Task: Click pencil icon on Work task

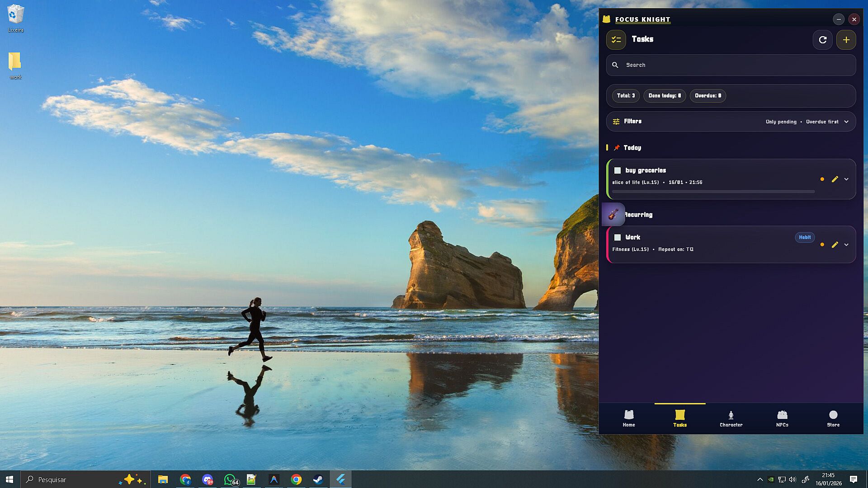Action: [835, 245]
